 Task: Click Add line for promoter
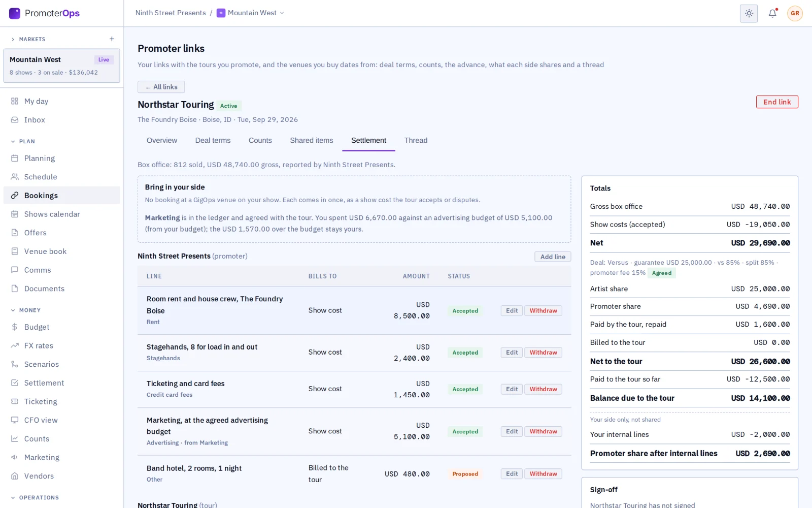pos(553,257)
